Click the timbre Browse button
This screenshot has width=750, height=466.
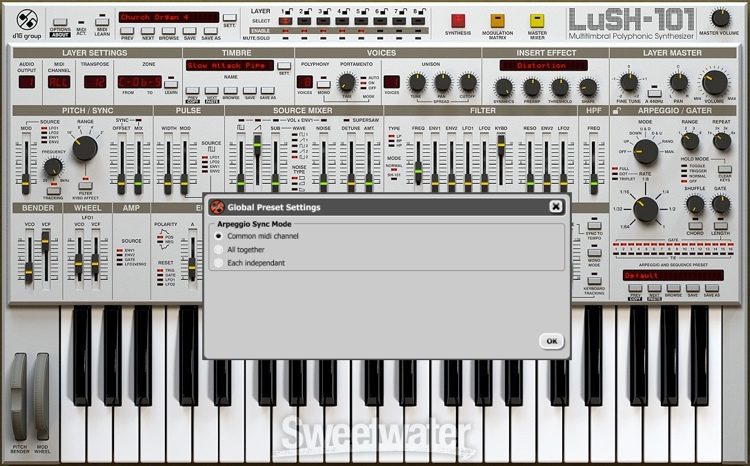tap(230, 90)
